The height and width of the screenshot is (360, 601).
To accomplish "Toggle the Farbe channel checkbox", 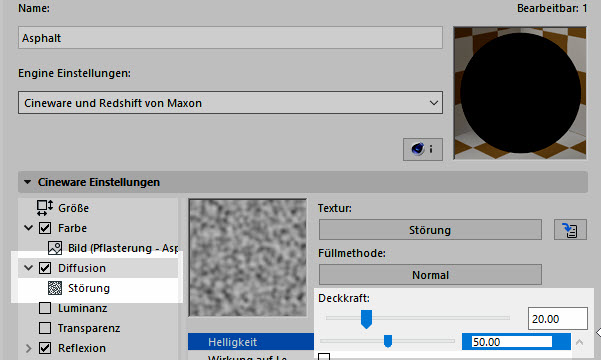I will [x=45, y=228].
